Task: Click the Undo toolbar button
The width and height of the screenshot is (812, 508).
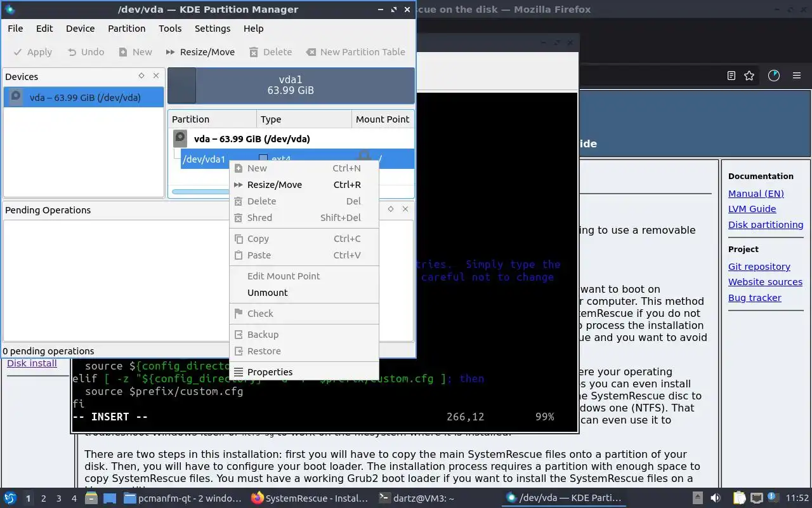Action: pos(86,52)
